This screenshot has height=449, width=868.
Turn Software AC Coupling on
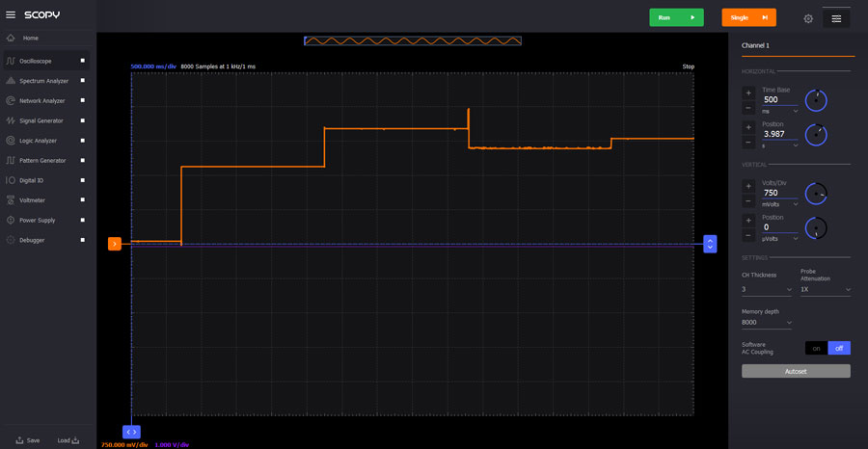(x=816, y=348)
